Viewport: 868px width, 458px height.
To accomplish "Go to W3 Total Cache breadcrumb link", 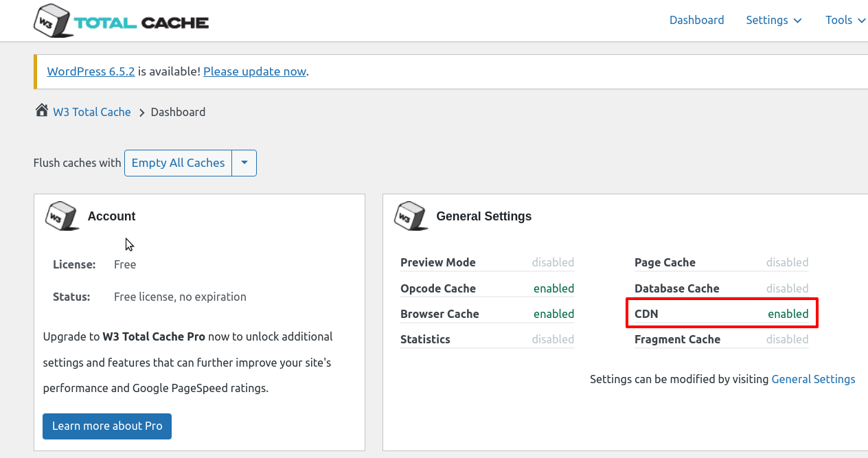I will point(91,112).
